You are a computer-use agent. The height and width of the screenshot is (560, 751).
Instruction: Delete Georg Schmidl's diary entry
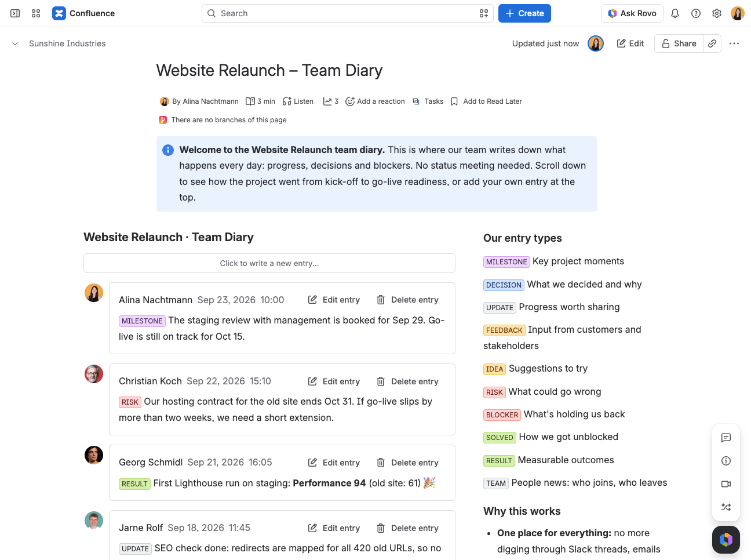point(407,463)
